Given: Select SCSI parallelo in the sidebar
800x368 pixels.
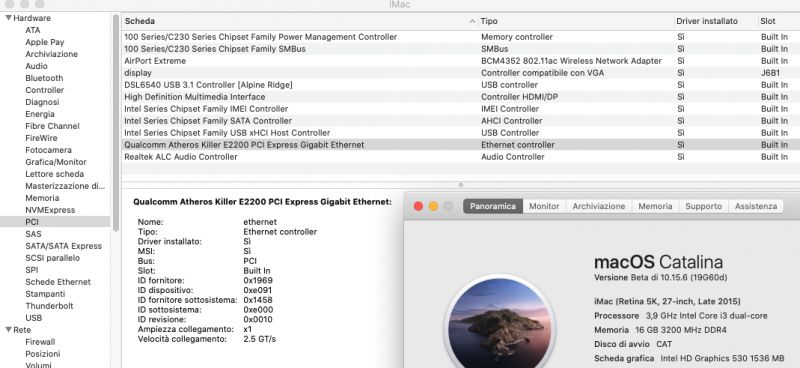Looking at the screenshot, I should pyautogui.click(x=53, y=258).
